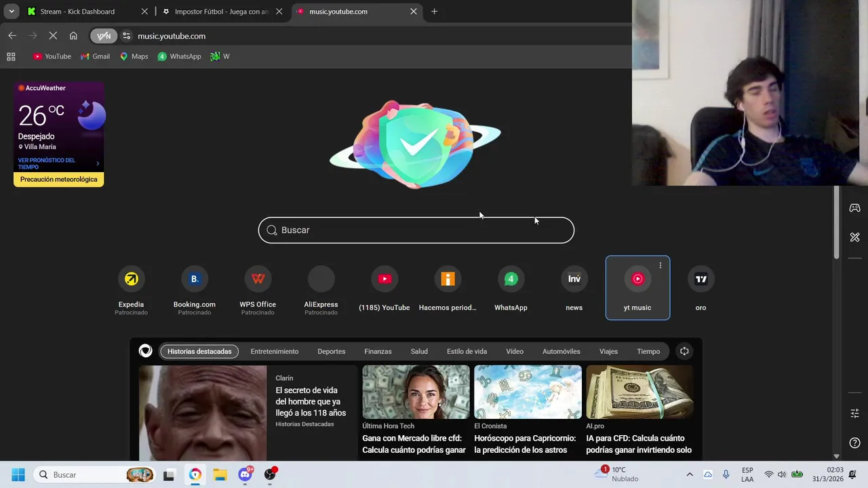Open the apps grid in the bookmarks bar
Image resolution: width=868 pixels, height=488 pixels.
pyautogui.click(x=11, y=56)
